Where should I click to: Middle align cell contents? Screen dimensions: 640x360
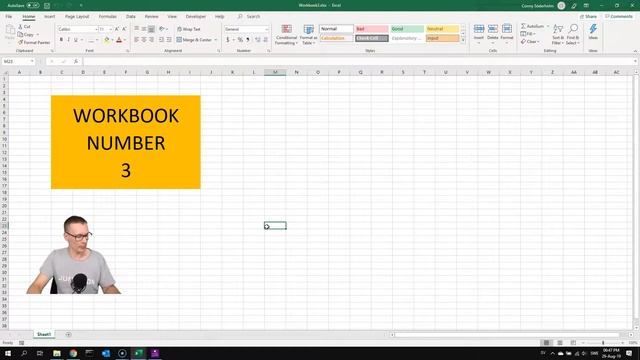click(x=144, y=29)
